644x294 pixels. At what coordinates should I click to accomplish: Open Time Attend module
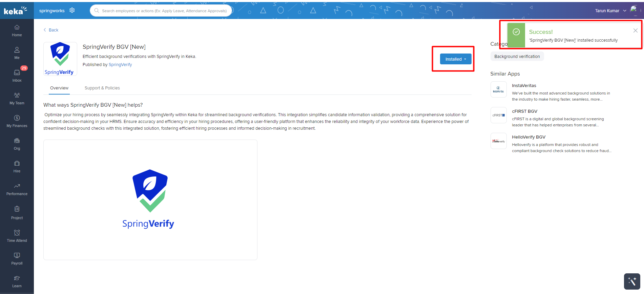click(17, 236)
